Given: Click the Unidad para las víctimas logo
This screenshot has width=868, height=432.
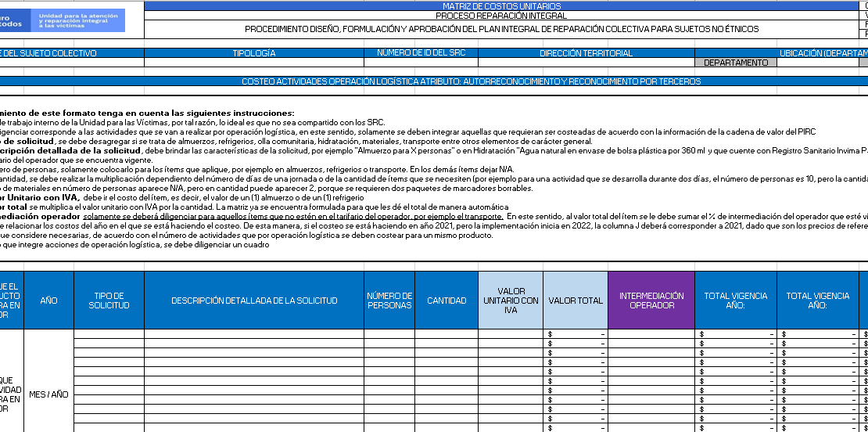Looking at the screenshot, I should 63,20.
